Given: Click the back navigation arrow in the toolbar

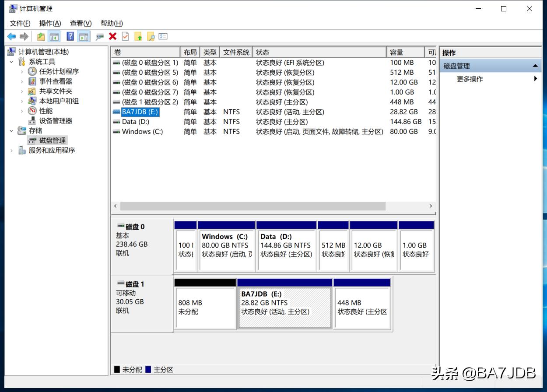Looking at the screenshot, I should [11, 36].
